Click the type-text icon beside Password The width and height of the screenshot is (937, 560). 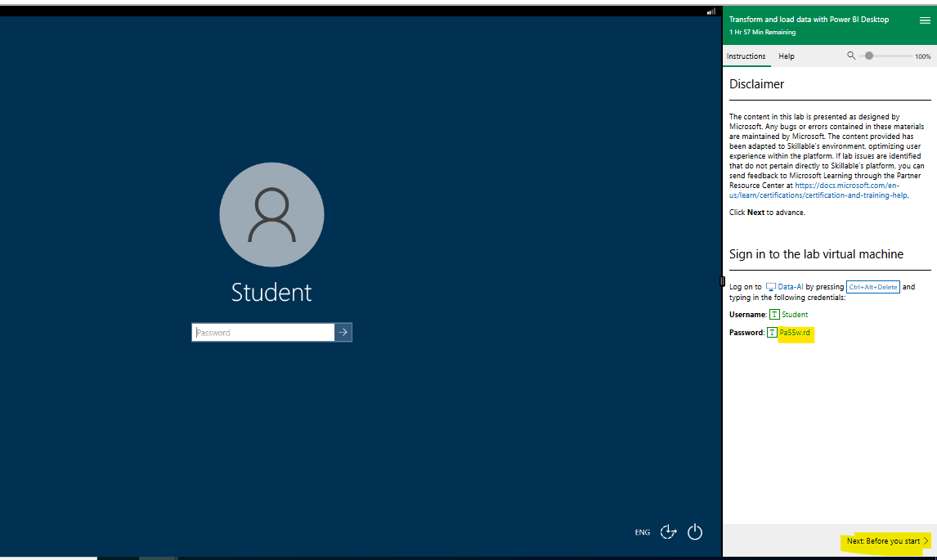pos(772,332)
